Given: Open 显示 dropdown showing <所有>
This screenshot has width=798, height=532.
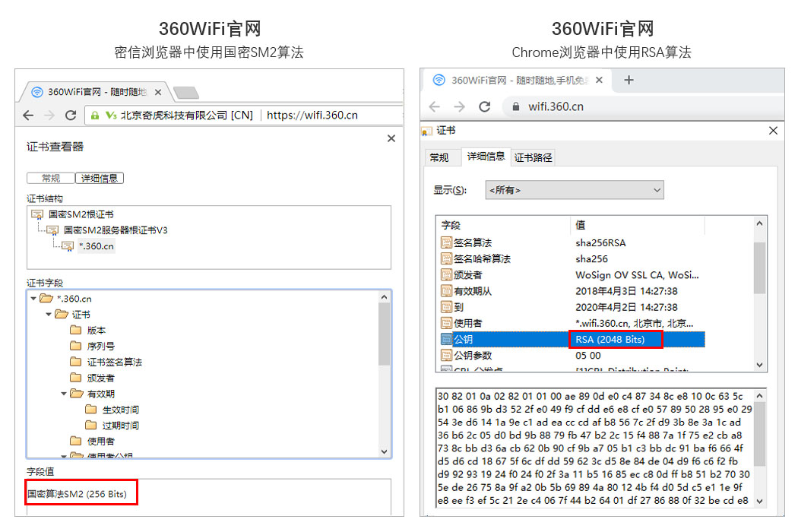Looking at the screenshot, I should pos(574,190).
